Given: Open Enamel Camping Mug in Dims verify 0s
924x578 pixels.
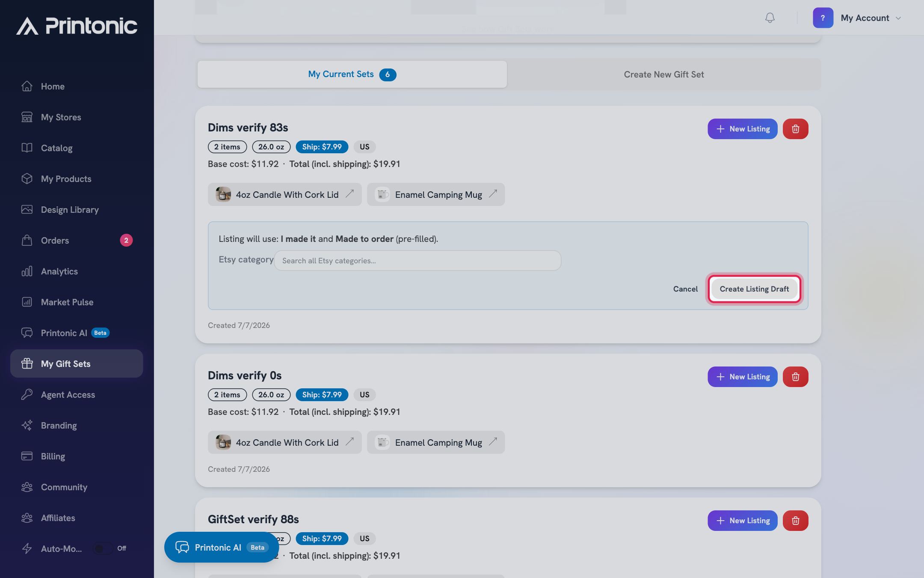Looking at the screenshot, I should click(436, 442).
